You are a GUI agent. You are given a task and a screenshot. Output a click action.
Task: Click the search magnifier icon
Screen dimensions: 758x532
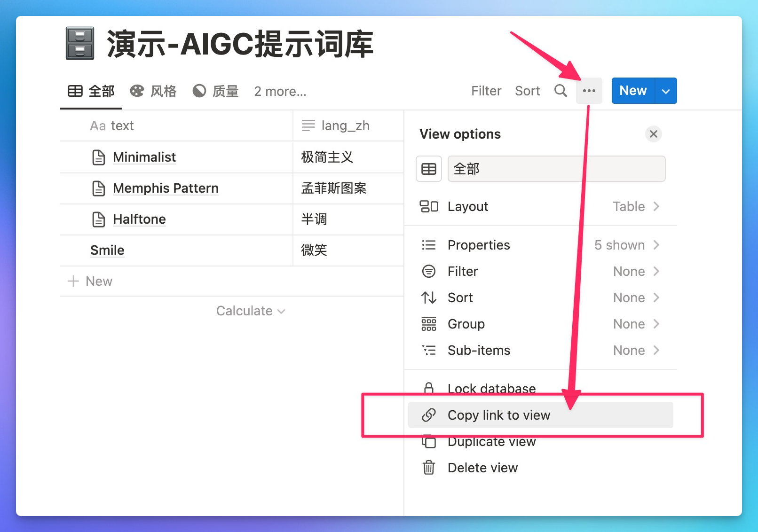(560, 91)
